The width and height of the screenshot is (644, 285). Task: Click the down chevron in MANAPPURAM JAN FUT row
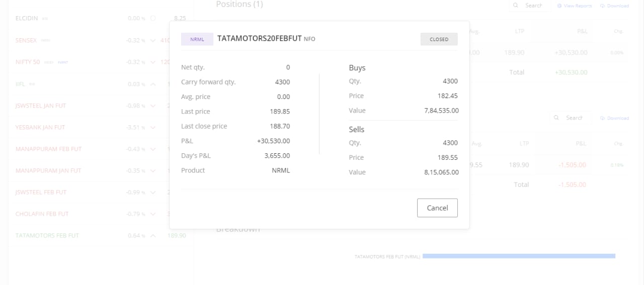tap(153, 170)
